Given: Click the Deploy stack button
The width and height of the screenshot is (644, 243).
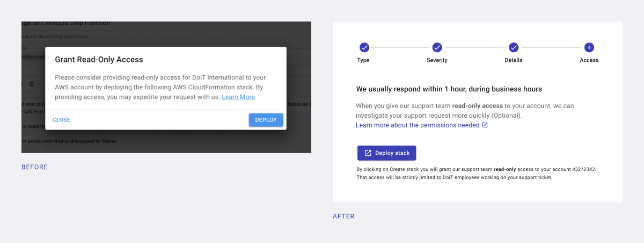Looking at the screenshot, I should [x=386, y=153].
